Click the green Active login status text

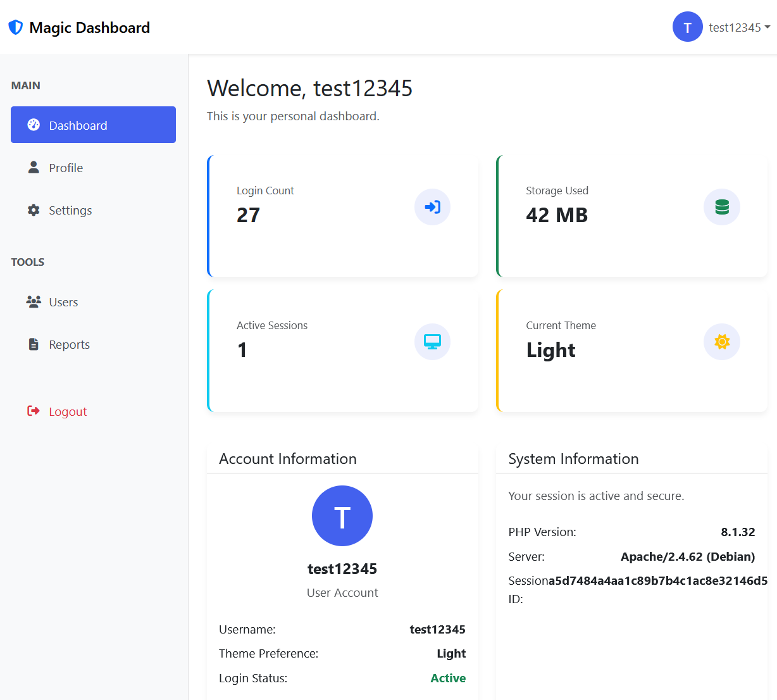pos(448,678)
